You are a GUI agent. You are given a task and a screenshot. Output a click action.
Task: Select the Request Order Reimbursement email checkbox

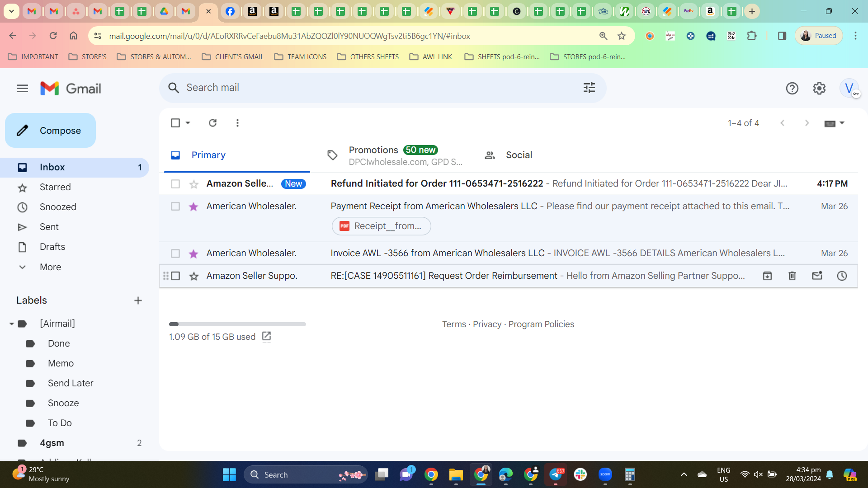[175, 276]
